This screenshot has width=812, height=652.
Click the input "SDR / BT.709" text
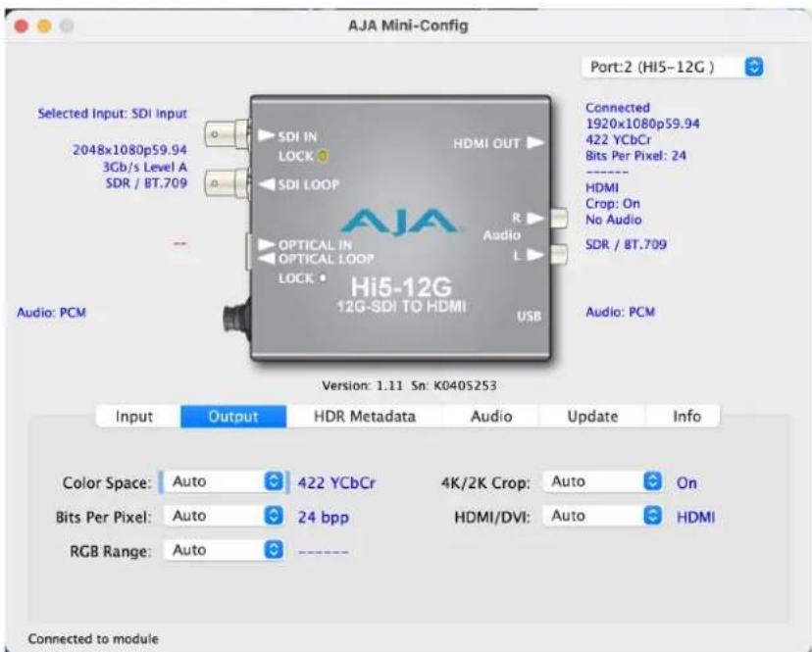[146, 182]
